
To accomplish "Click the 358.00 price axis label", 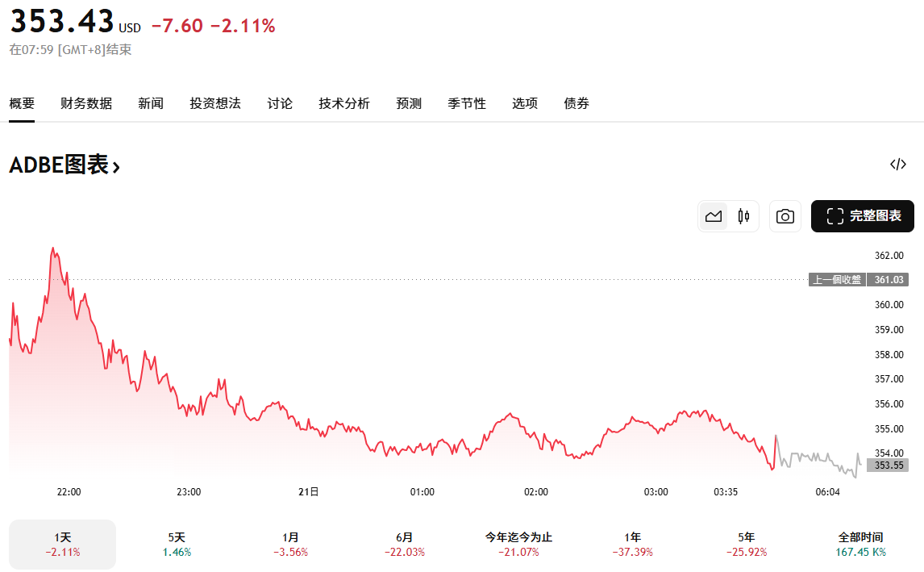I will click(x=889, y=354).
